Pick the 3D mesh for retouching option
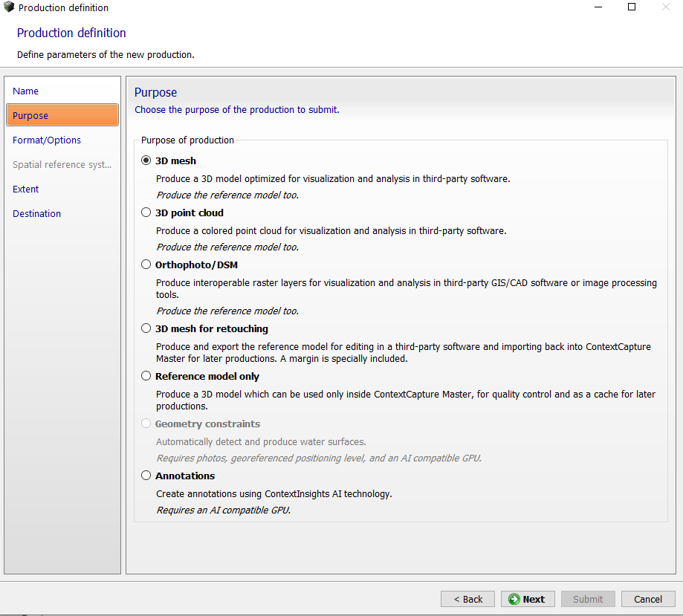 146,328
